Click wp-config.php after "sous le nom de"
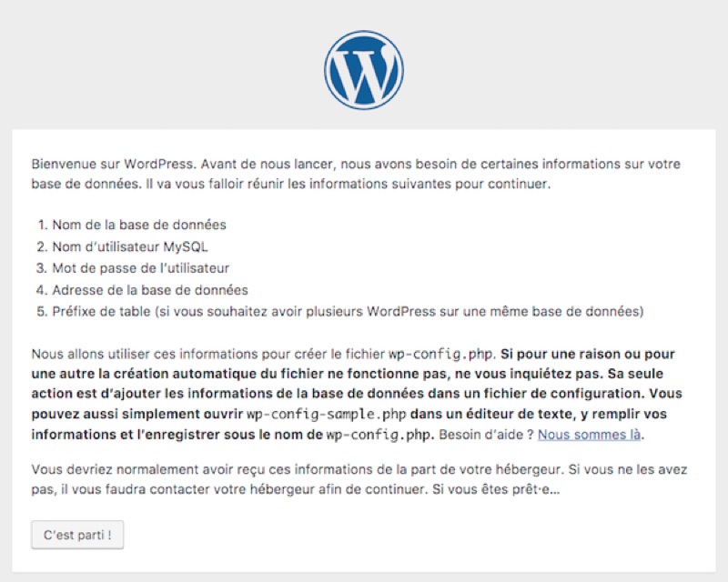Viewport: 728px width, 582px height. coord(379,435)
